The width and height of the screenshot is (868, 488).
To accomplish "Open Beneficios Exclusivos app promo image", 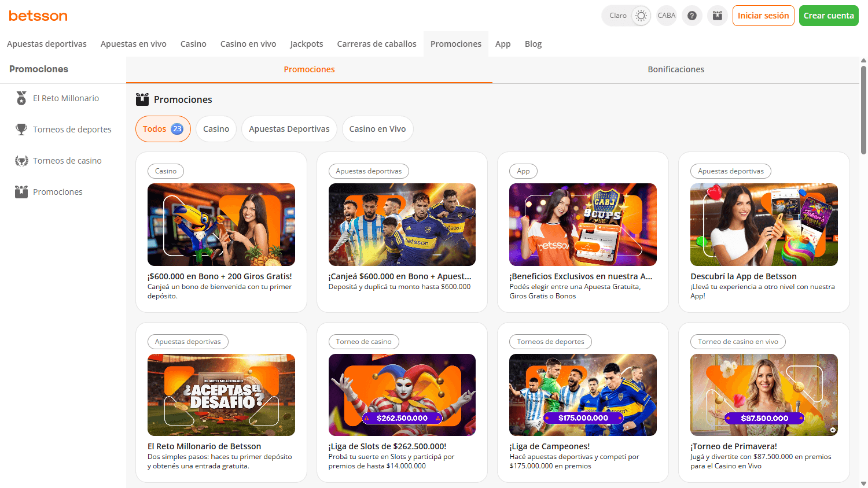I will click(x=583, y=224).
